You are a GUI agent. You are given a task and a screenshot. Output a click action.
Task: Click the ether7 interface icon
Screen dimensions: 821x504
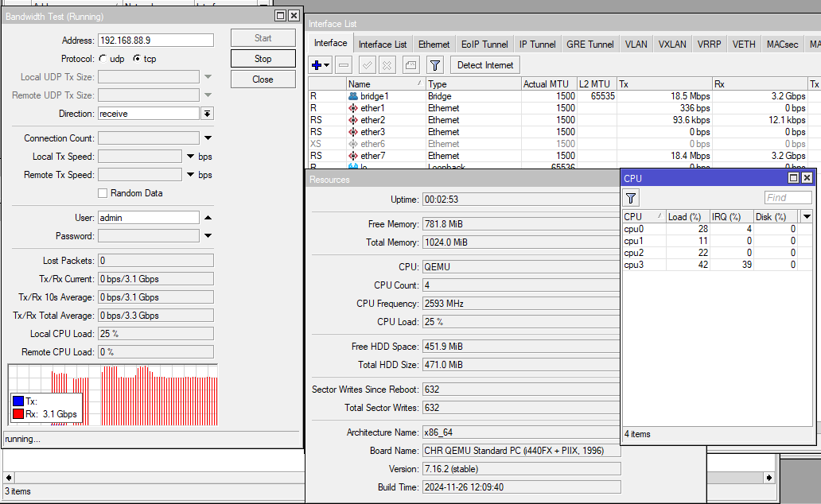(x=353, y=156)
